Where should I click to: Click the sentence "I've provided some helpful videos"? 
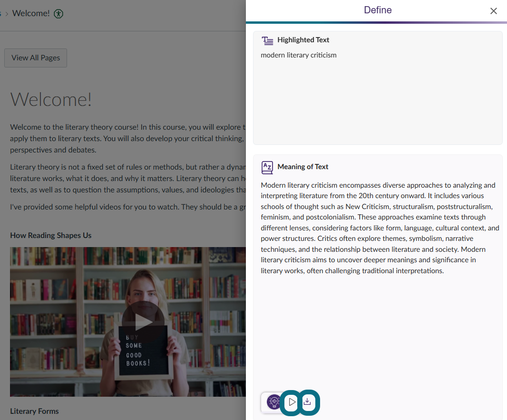[x=128, y=207]
